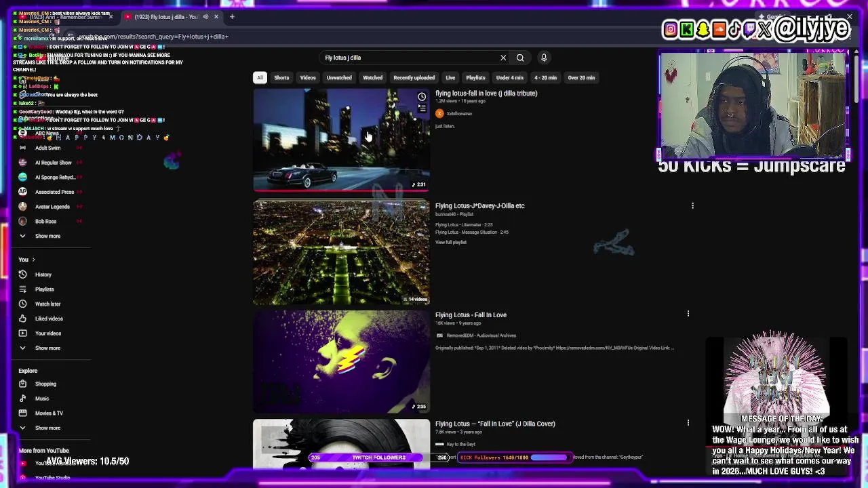
Task: Open Flying Lotus-J*Davey-J-Dilla etc playlist title
Action: (x=479, y=206)
